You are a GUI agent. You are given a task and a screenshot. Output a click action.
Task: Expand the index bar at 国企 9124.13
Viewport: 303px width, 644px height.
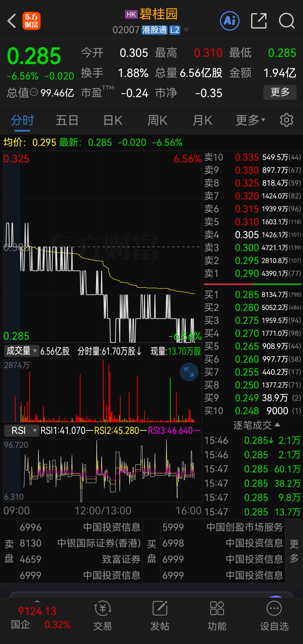coord(37,601)
